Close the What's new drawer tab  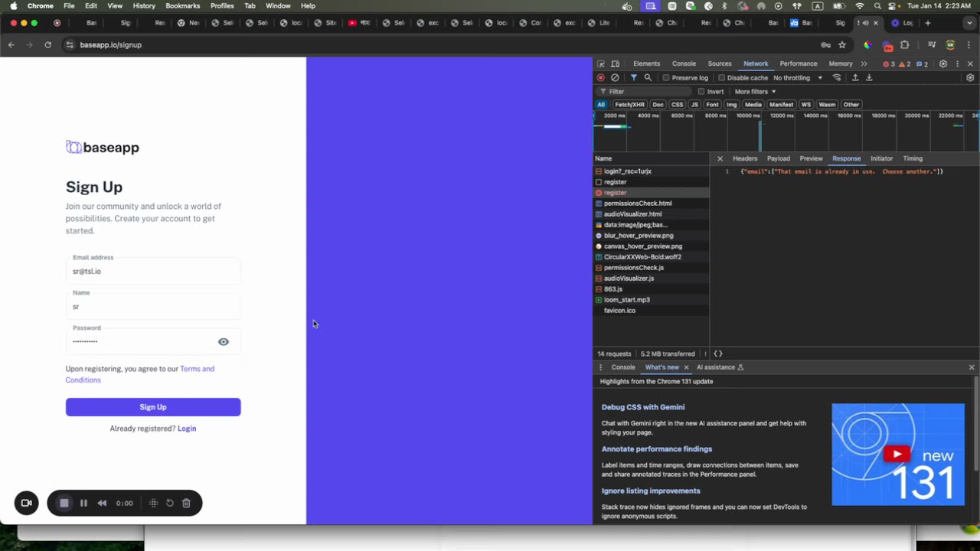click(x=686, y=367)
